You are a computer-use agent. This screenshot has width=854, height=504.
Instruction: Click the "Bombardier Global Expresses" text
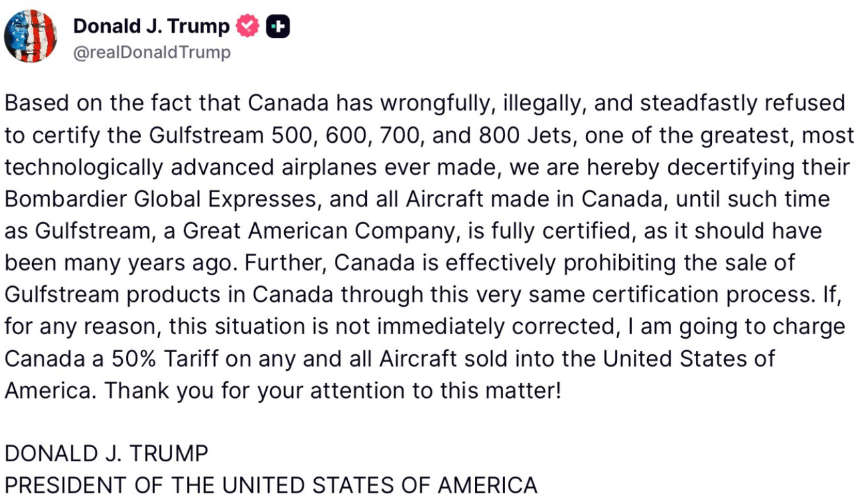click(x=160, y=199)
